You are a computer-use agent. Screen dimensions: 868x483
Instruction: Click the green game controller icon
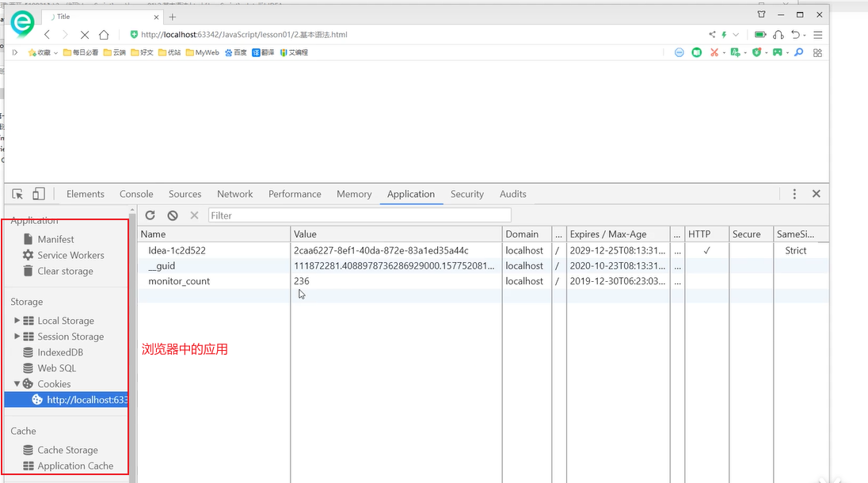pos(778,52)
